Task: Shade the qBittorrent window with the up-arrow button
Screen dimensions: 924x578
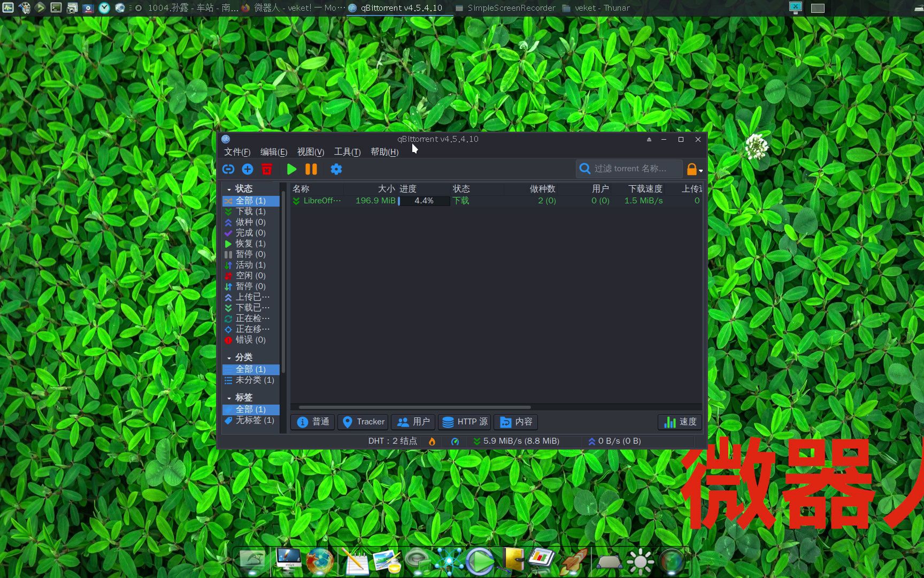Action: (x=649, y=139)
